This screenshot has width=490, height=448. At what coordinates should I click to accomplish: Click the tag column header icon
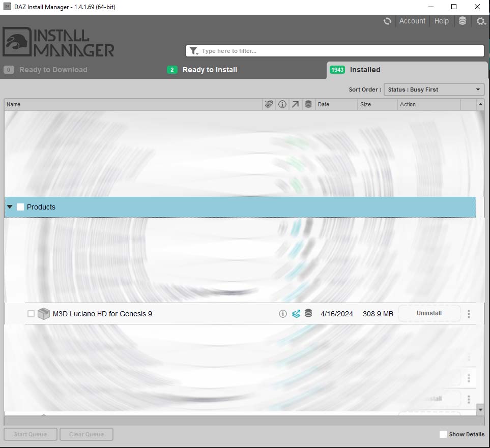[269, 104]
